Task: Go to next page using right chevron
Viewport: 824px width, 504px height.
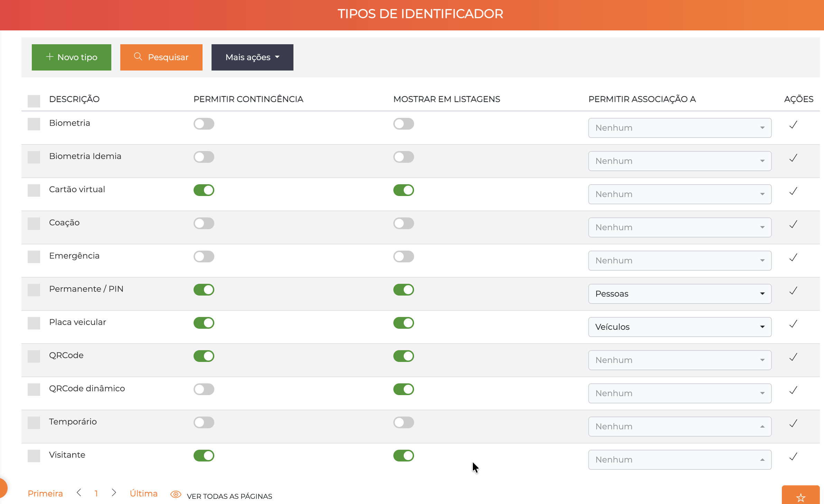Action: coord(114,493)
